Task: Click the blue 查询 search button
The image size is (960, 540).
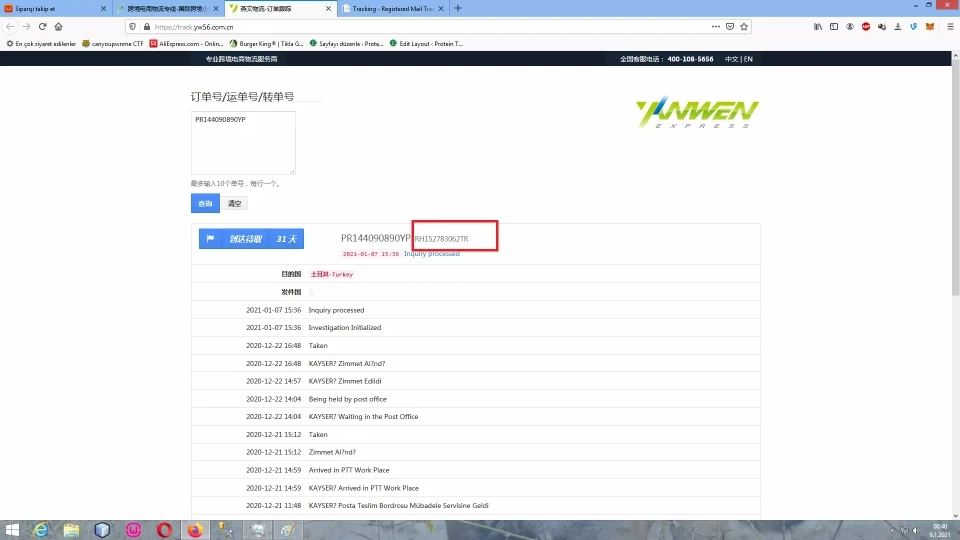Action: point(205,203)
